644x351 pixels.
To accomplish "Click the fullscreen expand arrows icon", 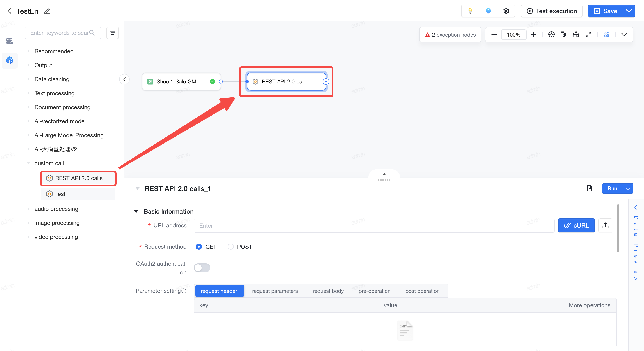I will 588,35.
